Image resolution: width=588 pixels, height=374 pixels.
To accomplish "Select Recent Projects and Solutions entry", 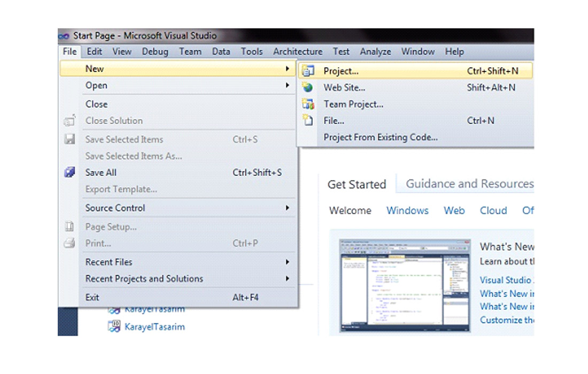I will tap(177, 278).
